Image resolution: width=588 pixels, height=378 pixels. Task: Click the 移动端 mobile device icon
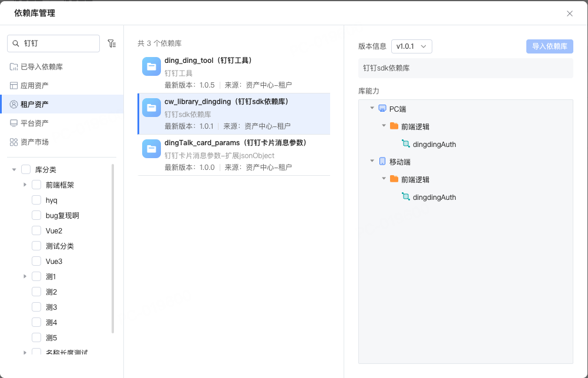coord(382,162)
